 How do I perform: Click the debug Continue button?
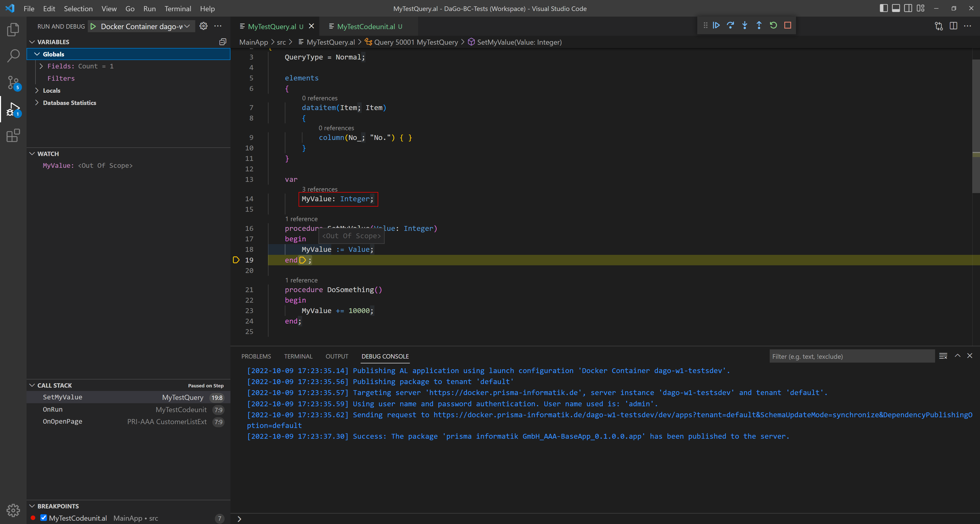point(716,26)
